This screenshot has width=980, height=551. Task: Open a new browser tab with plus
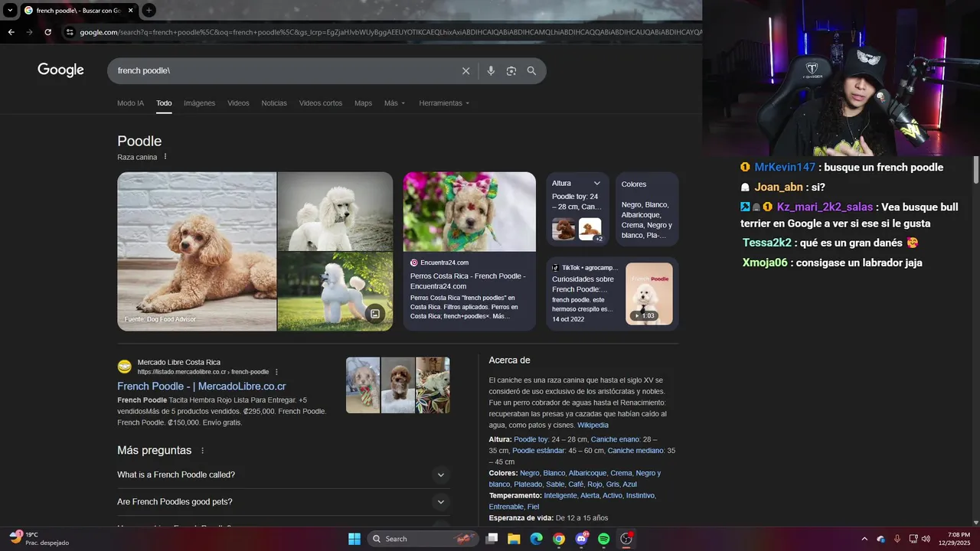[x=149, y=10]
